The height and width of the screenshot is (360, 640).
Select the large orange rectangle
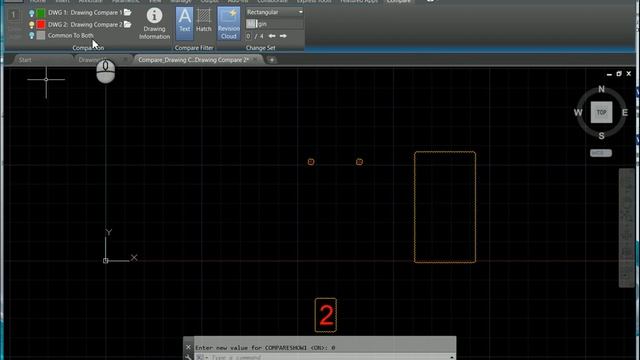pos(445,207)
